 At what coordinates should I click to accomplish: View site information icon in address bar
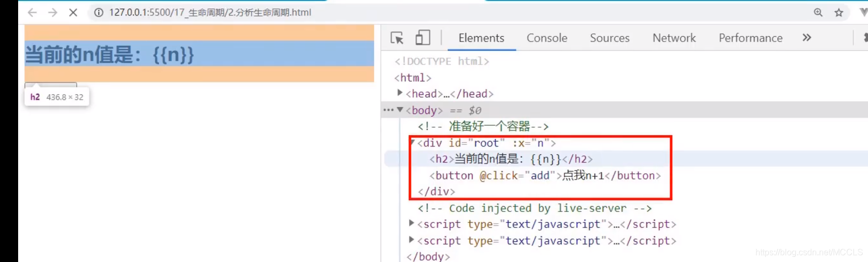[99, 12]
